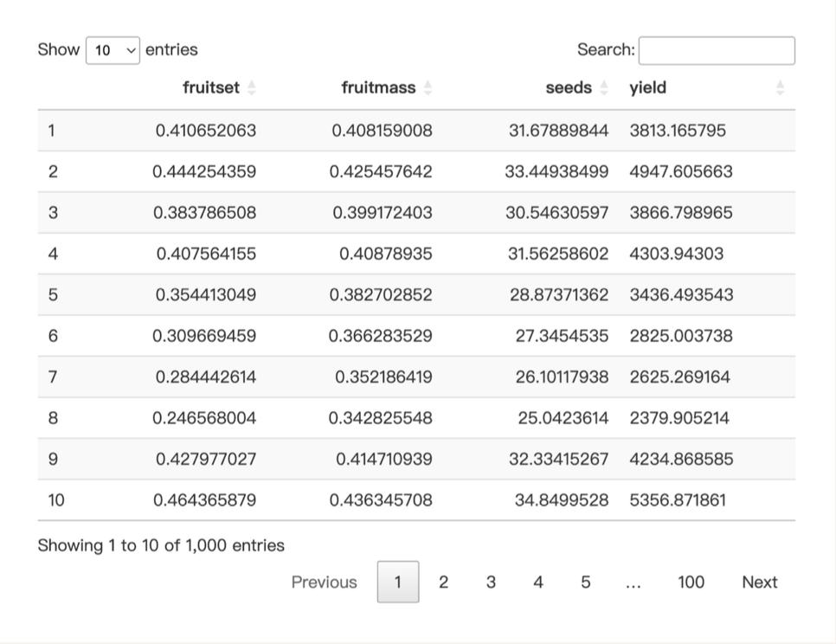Click row 5 fruitmass value 0.382702852
Image resolution: width=836 pixels, height=644 pixels.
(381, 295)
